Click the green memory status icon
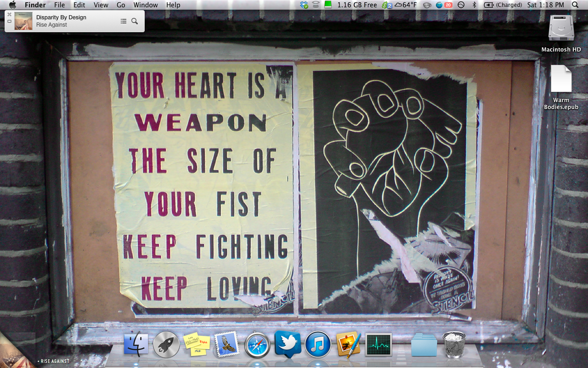The image size is (588, 368). tap(328, 5)
